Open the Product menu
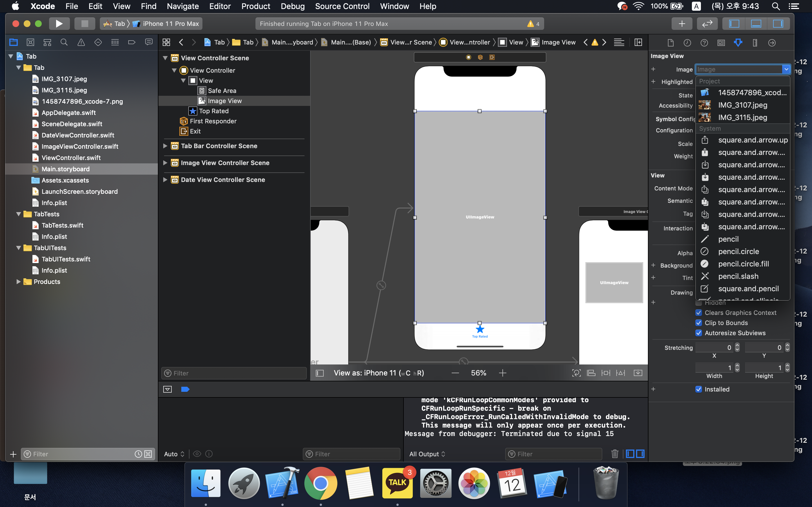This screenshot has height=507, width=812. coord(256,6)
